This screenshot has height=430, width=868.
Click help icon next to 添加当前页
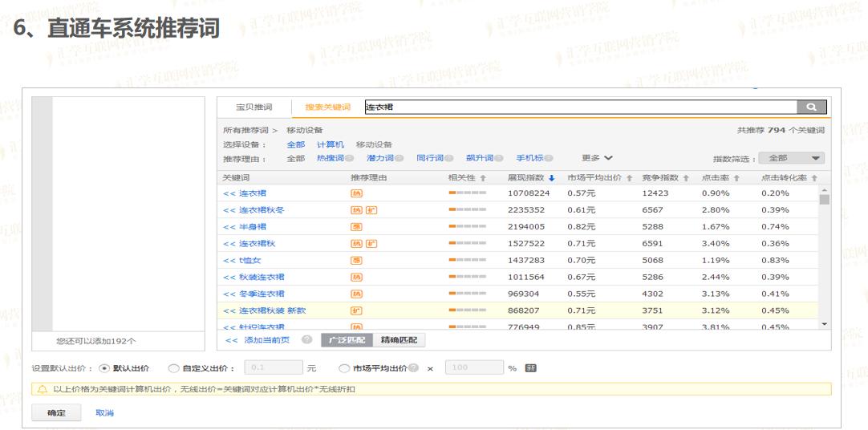point(306,340)
